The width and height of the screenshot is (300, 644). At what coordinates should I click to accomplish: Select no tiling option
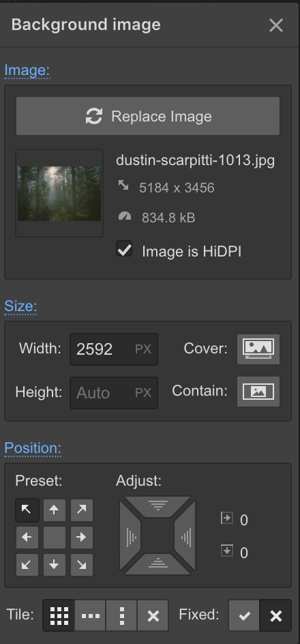pos(153,615)
